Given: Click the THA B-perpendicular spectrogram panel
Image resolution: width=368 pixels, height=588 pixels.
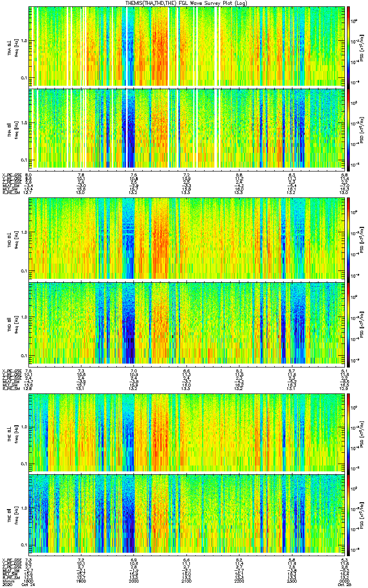Looking at the screenshot, I should (x=187, y=46).
